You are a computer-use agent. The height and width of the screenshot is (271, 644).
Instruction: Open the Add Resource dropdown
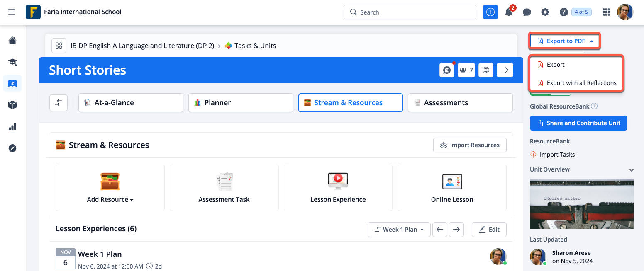[110, 199]
